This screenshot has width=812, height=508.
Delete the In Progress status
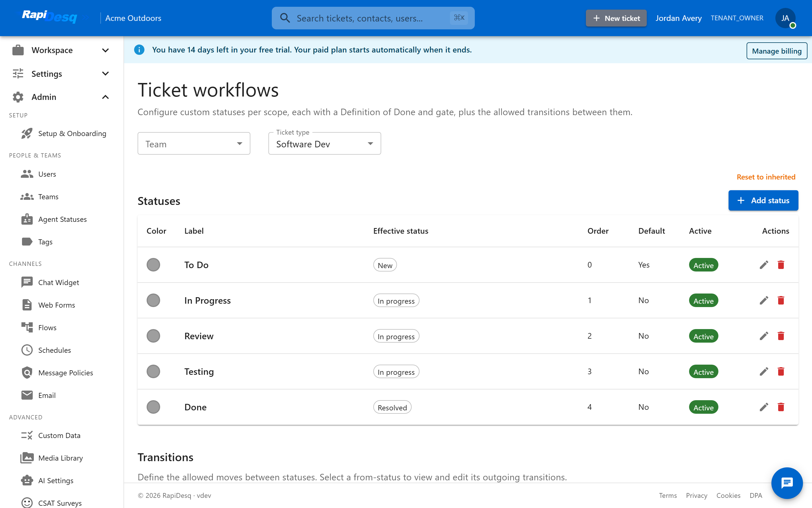click(781, 300)
